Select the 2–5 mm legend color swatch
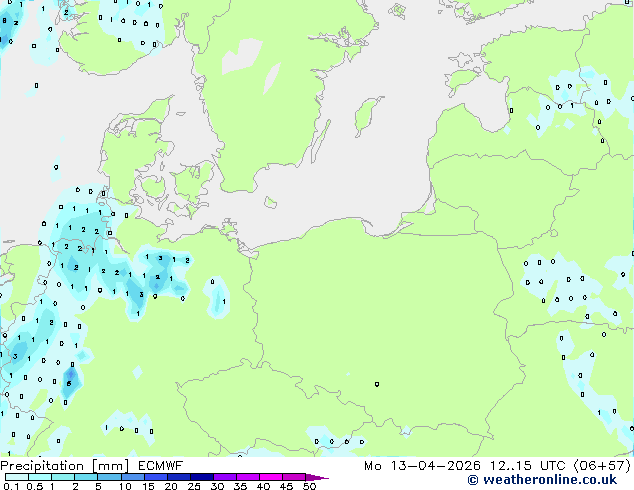 click(x=86, y=477)
